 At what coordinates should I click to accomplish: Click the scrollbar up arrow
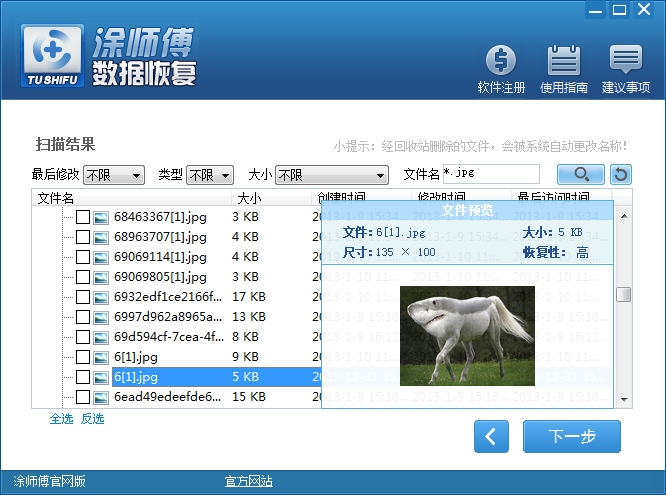tap(624, 216)
